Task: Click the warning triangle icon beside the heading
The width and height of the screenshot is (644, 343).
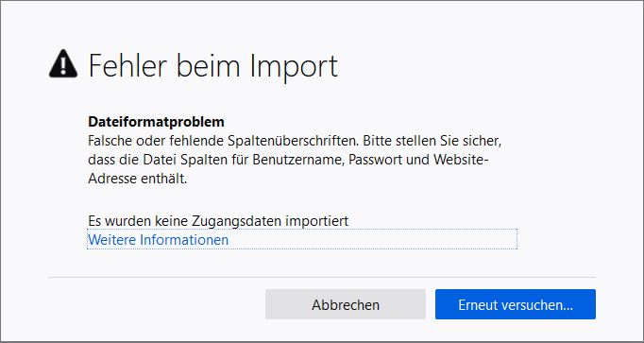Action: coord(63,63)
